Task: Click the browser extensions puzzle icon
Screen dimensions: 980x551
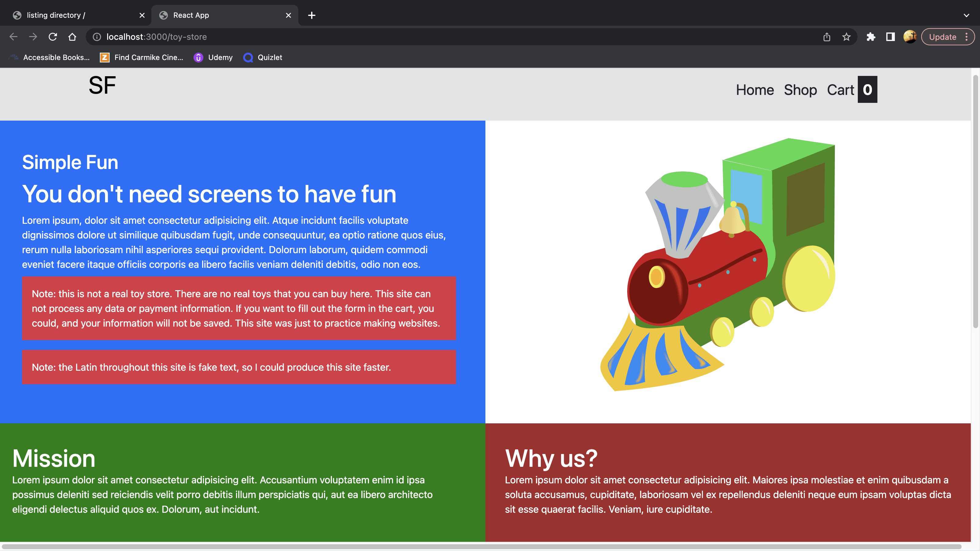Action: click(871, 37)
